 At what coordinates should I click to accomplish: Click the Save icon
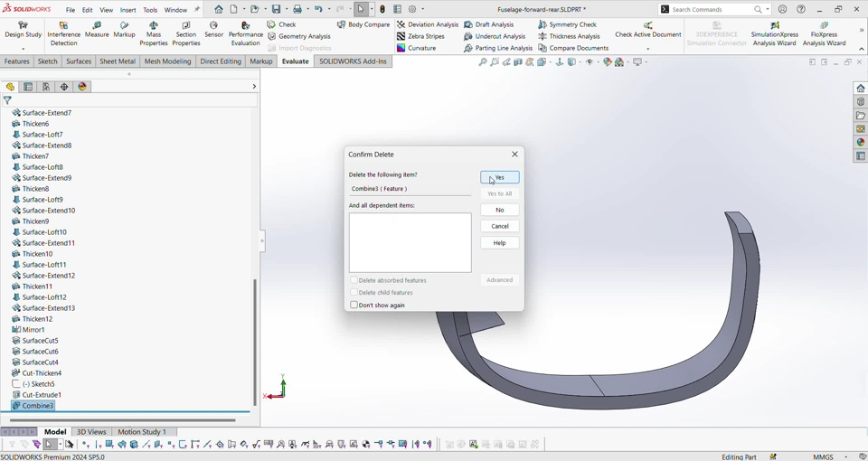(x=276, y=9)
